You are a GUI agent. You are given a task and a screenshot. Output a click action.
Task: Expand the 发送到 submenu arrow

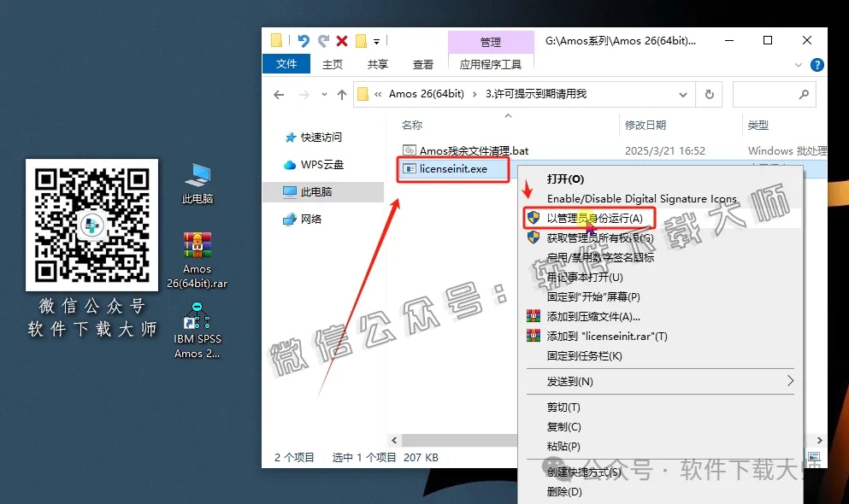click(790, 381)
